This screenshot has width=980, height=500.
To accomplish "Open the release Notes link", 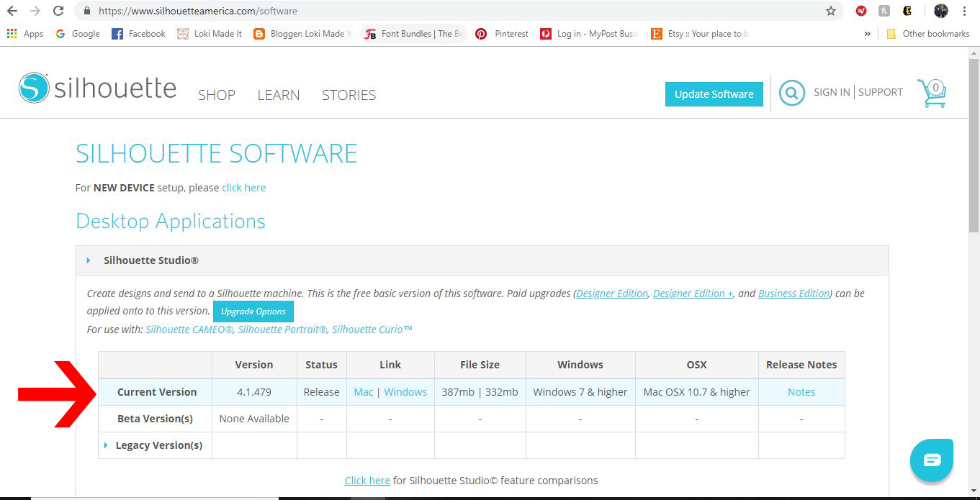I will pyautogui.click(x=801, y=392).
